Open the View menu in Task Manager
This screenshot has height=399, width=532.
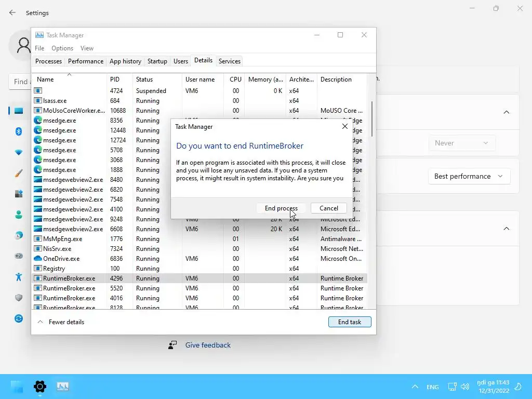click(x=87, y=48)
